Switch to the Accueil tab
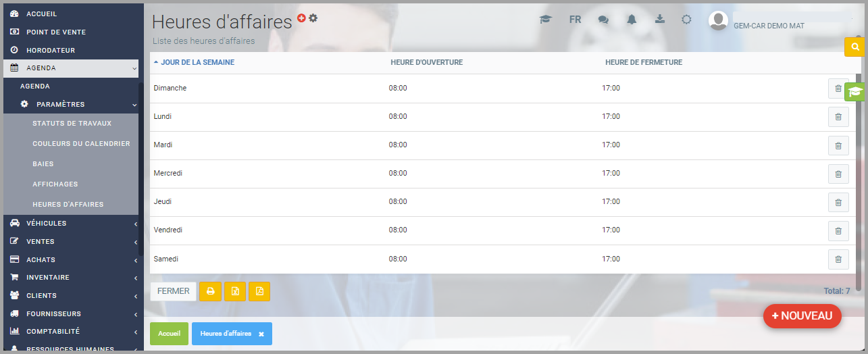The width and height of the screenshot is (868, 354). click(x=169, y=334)
